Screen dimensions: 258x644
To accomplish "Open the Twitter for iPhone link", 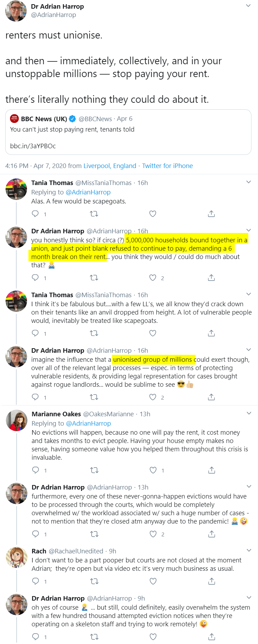I will [x=167, y=166].
